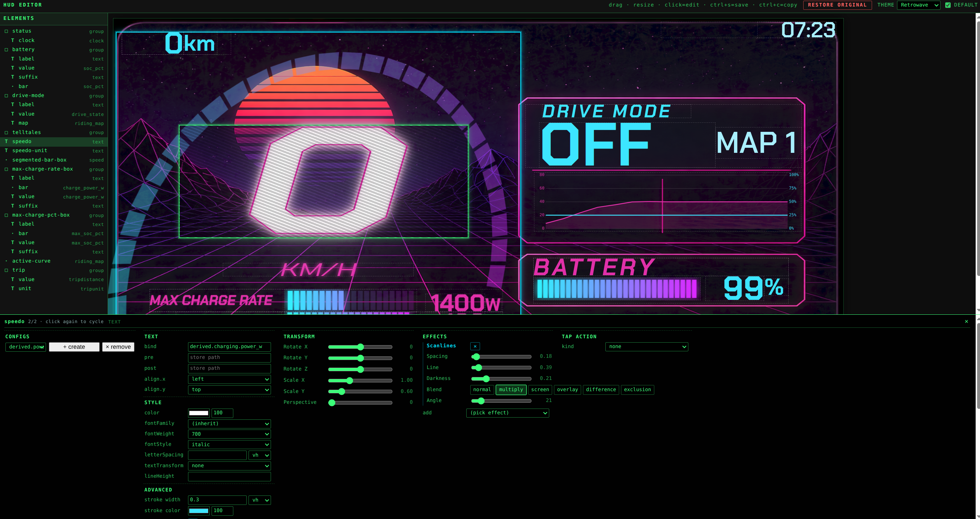Screen dimensions: 980x519
Task: Select the unit tripunit row
Action: coord(54,289)
